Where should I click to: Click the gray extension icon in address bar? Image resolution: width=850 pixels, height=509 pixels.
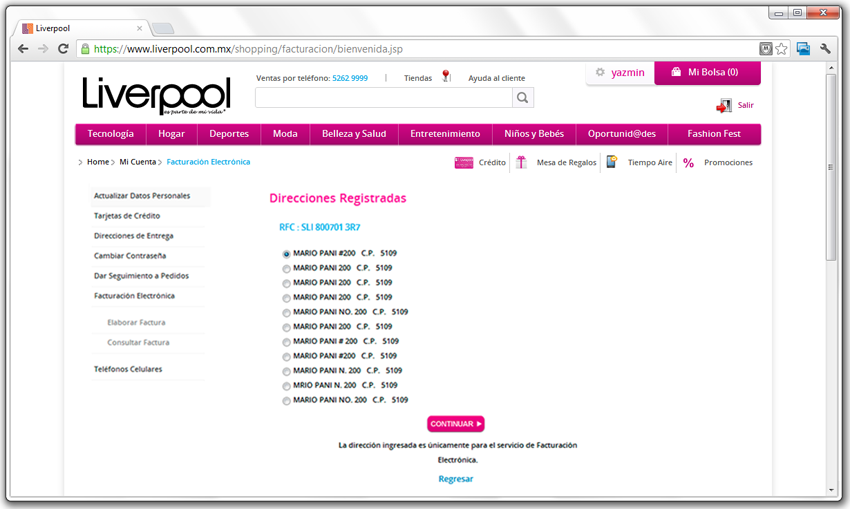765,49
